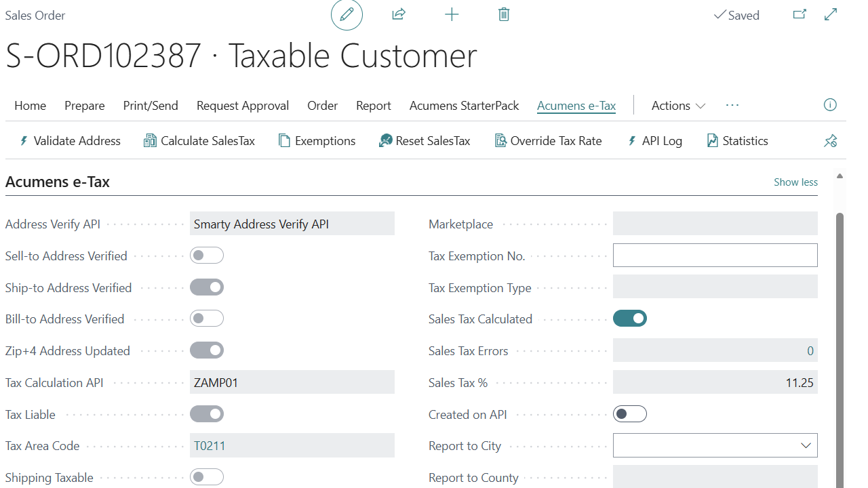Screen dimensions: 868x488
Task: Click the Tax Exemption No. field
Action: [x=715, y=256]
